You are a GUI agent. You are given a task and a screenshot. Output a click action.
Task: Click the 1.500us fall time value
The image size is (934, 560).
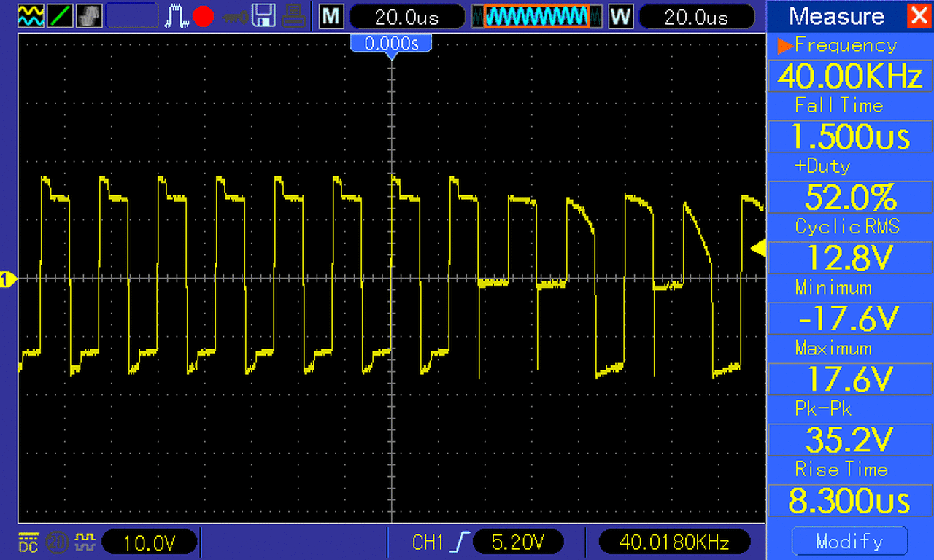point(850,136)
